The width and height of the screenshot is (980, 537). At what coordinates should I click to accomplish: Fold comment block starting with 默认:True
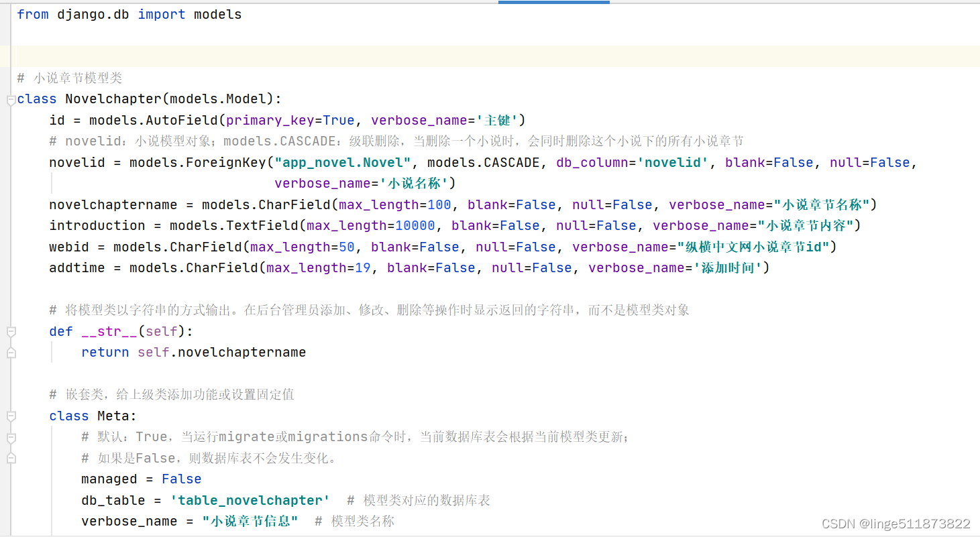pos(11,438)
